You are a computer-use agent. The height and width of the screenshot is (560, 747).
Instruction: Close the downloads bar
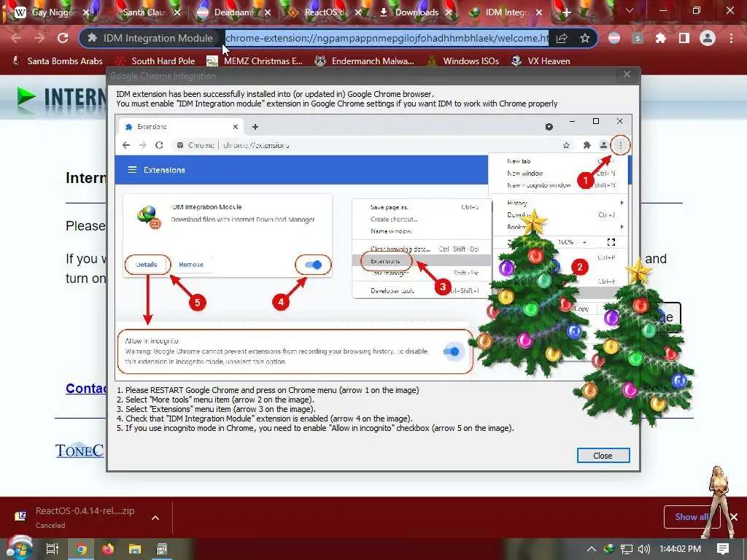click(x=734, y=517)
